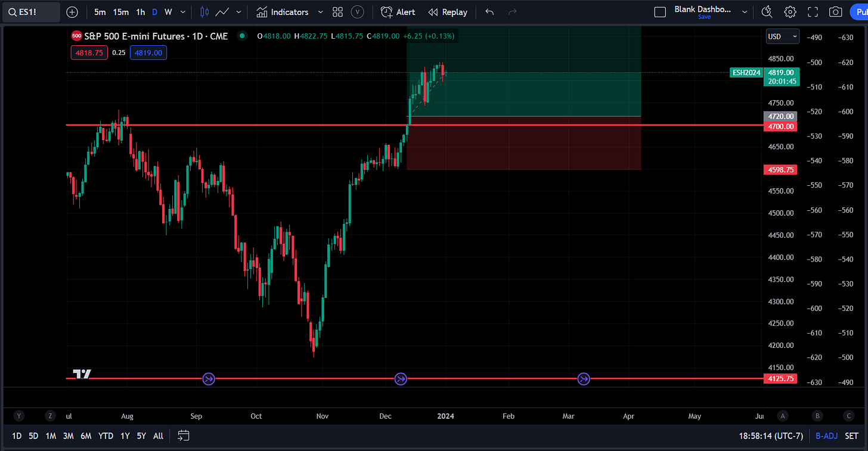The height and width of the screenshot is (451, 868).
Task: Click the contract rollover marker near December
Action: pyautogui.click(x=401, y=378)
